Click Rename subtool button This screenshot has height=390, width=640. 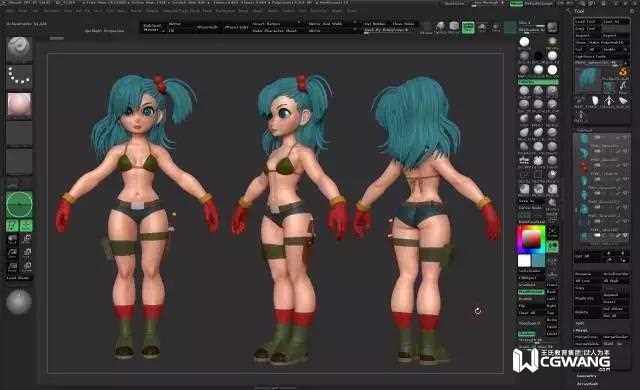click(587, 274)
